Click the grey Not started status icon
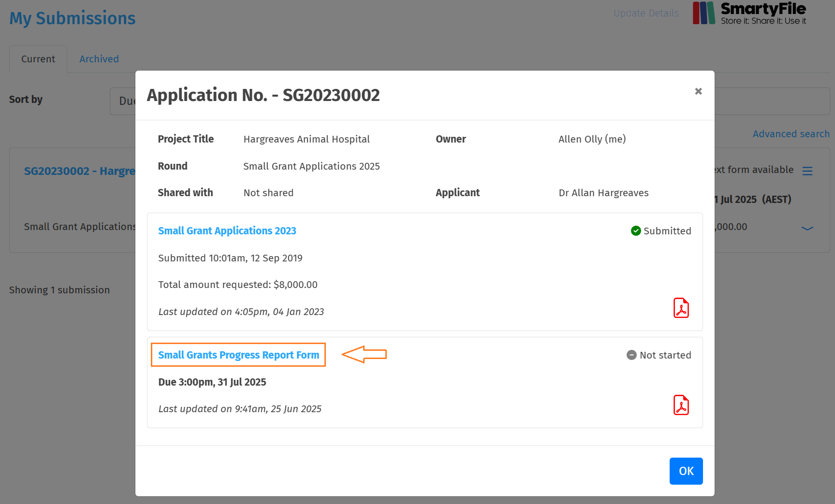The image size is (835, 504). coord(631,355)
